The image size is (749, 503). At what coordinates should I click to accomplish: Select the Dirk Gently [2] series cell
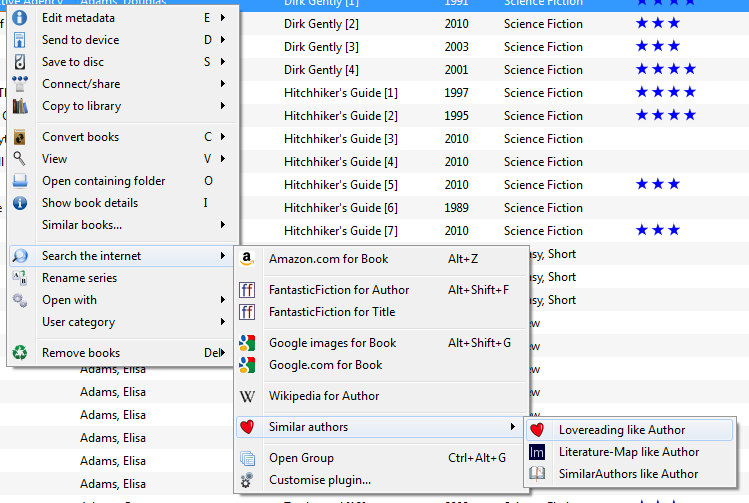pyautogui.click(x=321, y=24)
